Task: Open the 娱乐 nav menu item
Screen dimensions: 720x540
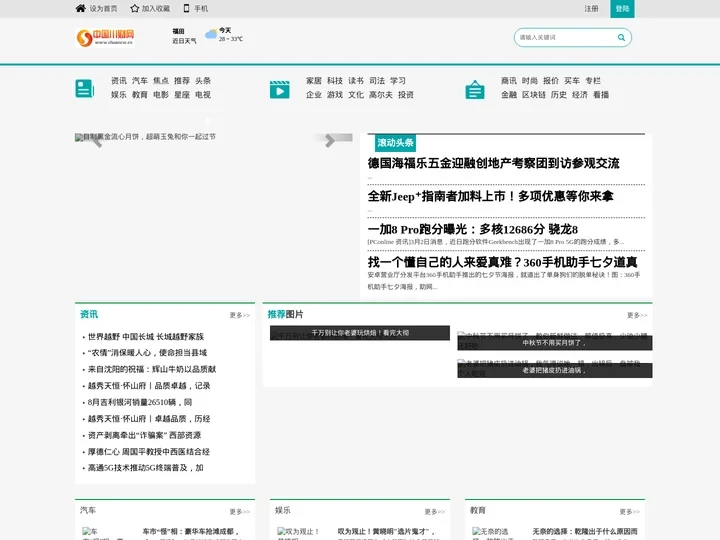Action: [118, 95]
